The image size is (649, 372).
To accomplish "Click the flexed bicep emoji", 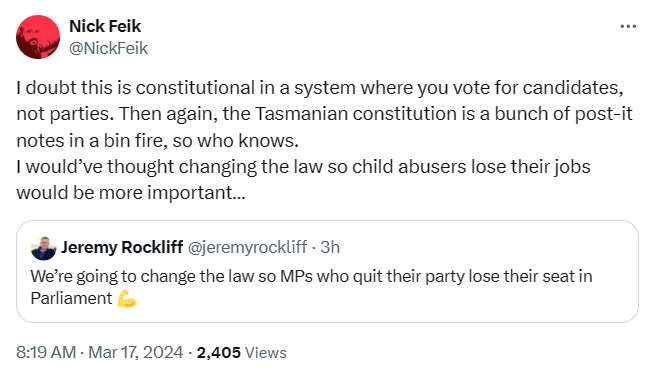I will pos(126,299).
